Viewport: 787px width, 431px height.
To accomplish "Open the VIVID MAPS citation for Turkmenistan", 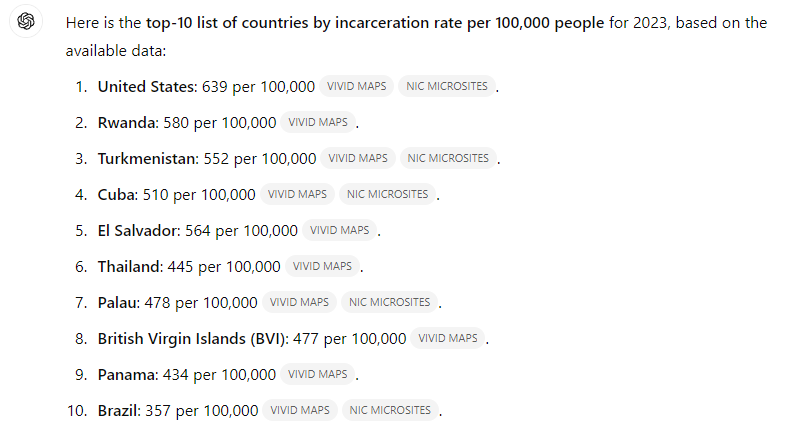I will point(358,159).
